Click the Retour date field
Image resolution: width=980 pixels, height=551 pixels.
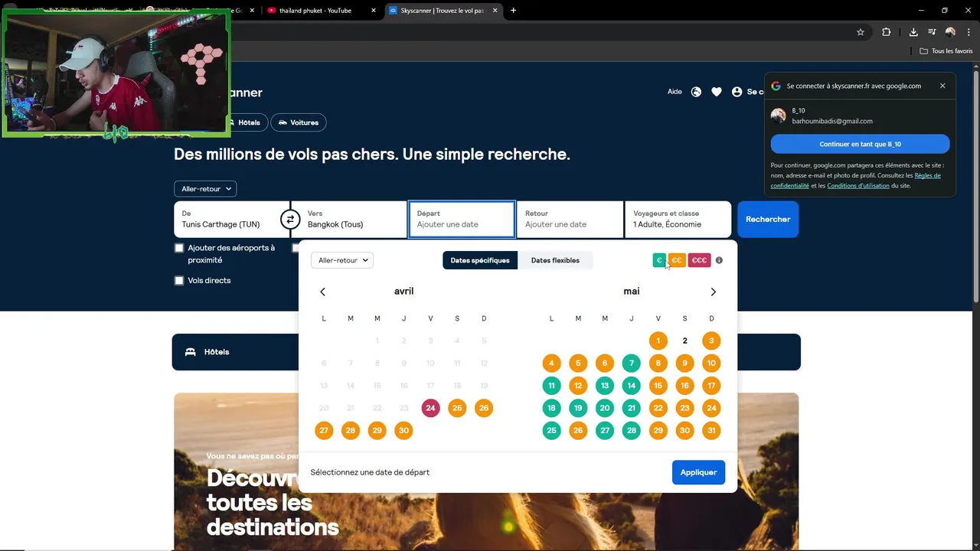click(x=570, y=220)
